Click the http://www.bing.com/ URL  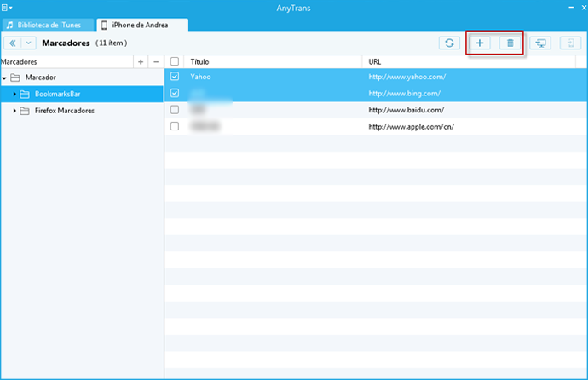[x=405, y=94]
